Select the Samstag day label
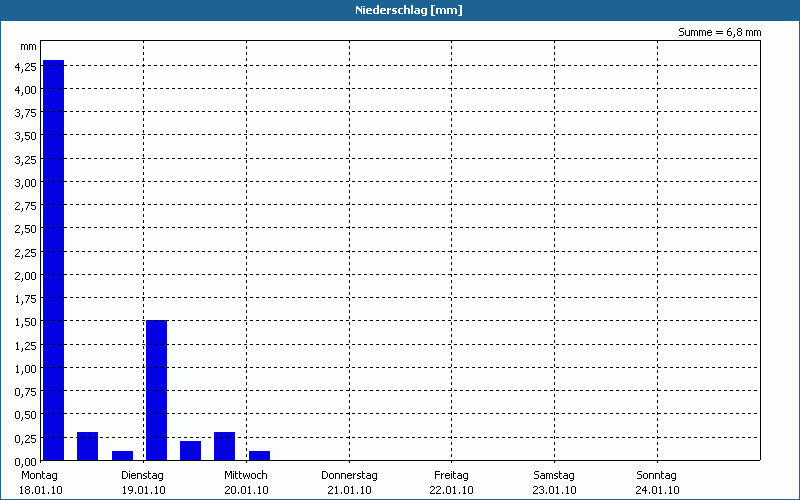800x500 pixels. [x=554, y=476]
